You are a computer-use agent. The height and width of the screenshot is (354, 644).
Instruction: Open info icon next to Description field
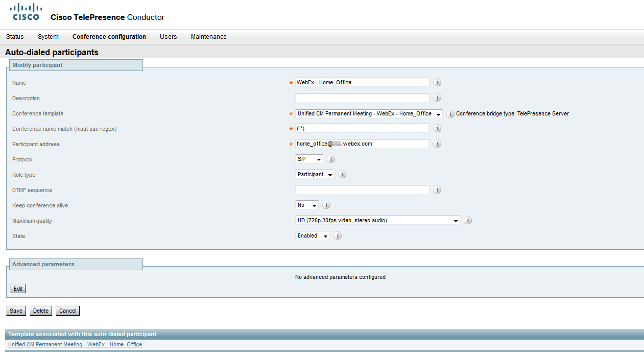pyautogui.click(x=437, y=98)
